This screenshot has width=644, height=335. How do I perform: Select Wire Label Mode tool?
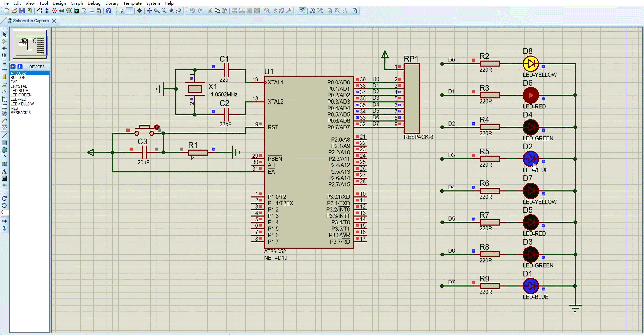pos(4,55)
